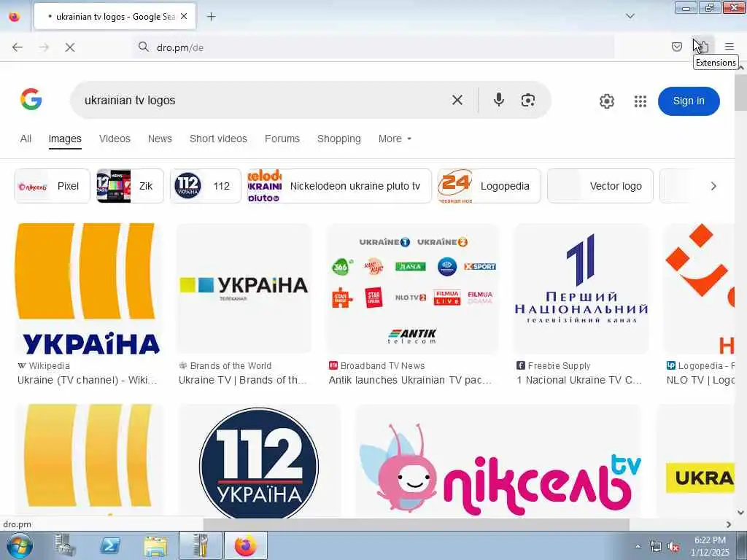This screenshot has height=560, width=747.
Task: Click the horizontal page scrollbar
Action: click(416, 524)
